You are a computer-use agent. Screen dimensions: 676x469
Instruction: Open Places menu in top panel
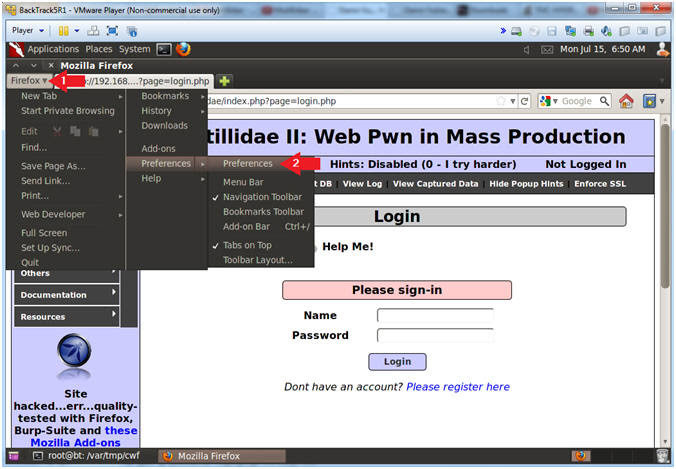[99, 49]
